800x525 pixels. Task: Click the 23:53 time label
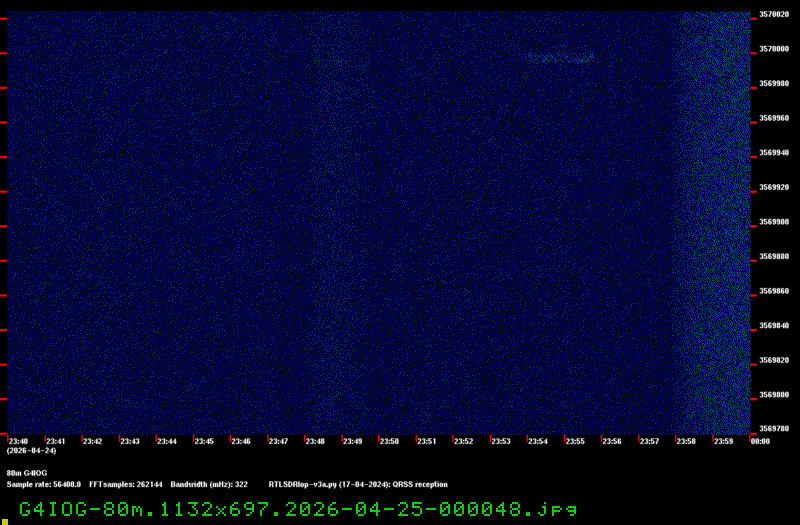tap(501, 441)
